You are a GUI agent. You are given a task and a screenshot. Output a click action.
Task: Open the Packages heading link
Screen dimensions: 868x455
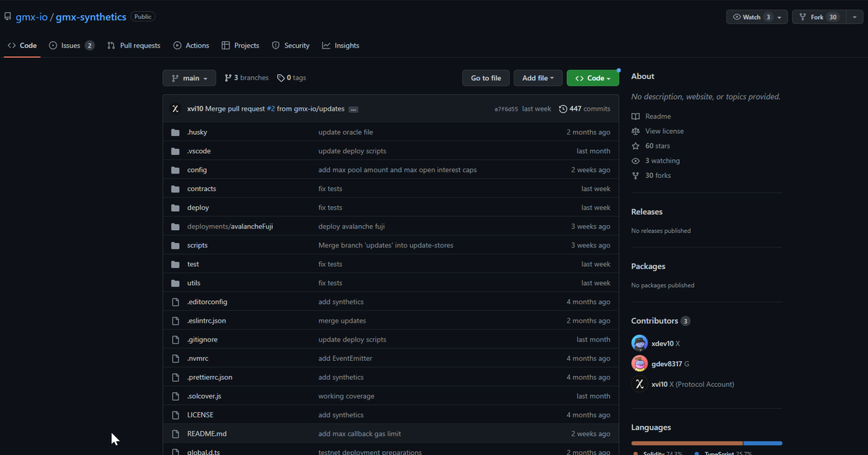[648, 266]
